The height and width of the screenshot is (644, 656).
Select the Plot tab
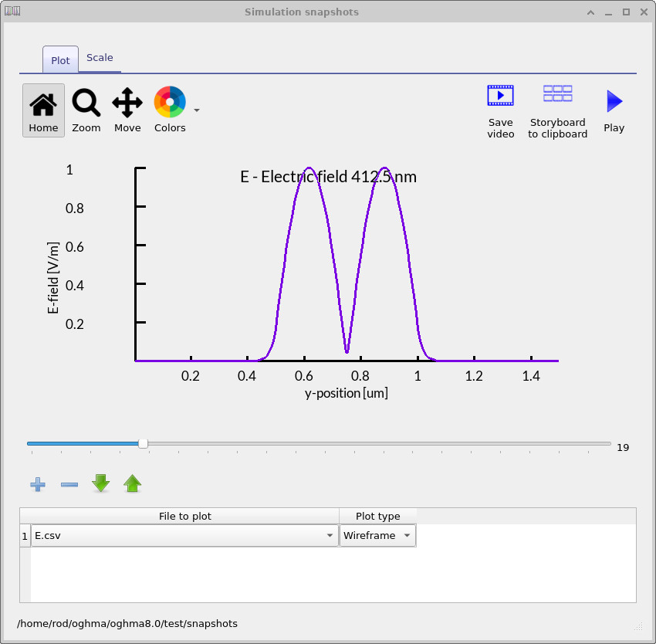[60, 60]
